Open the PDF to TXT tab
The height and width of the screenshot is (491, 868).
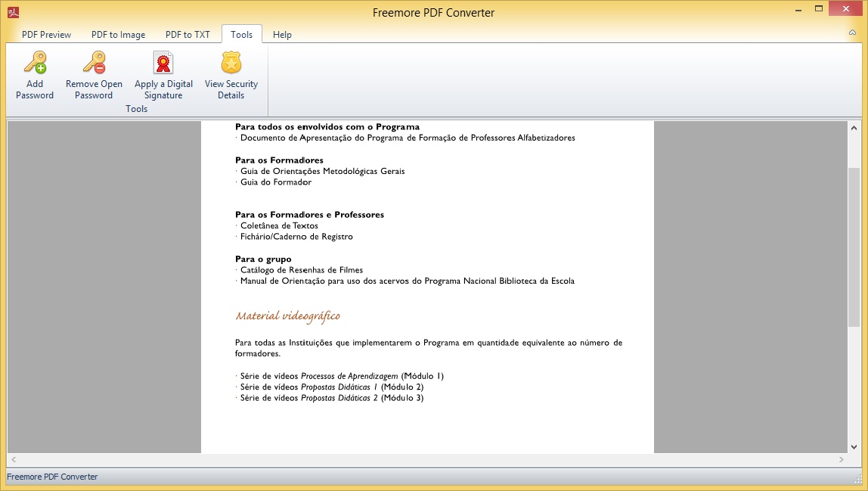click(188, 34)
